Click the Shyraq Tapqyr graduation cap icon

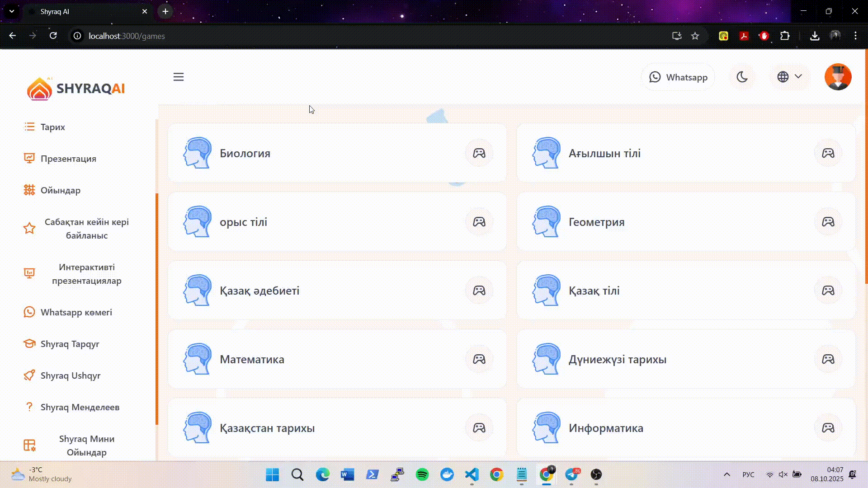click(x=29, y=344)
